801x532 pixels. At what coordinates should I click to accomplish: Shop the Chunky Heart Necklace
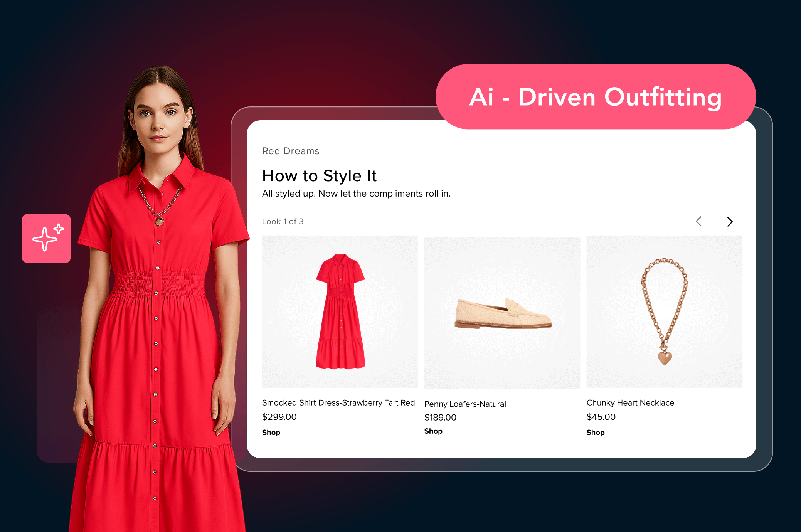point(595,432)
